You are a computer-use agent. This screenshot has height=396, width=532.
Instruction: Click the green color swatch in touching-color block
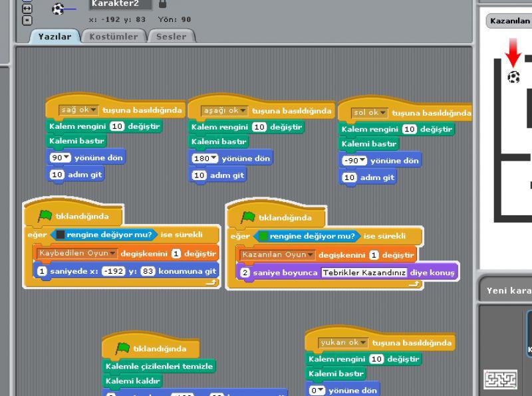click(264, 235)
